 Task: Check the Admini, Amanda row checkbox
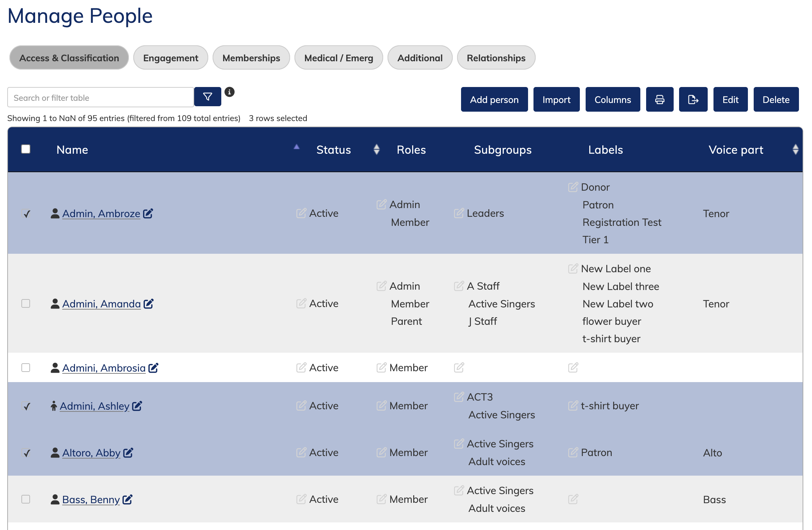click(x=26, y=303)
